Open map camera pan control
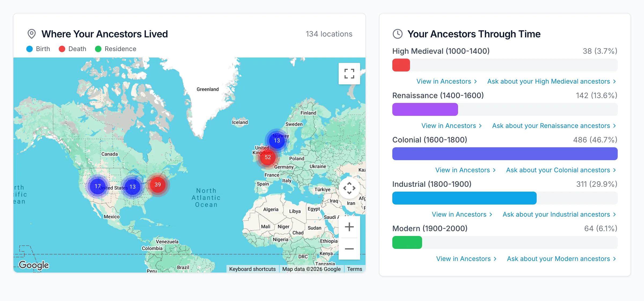This screenshot has height=301, width=644. pos(349,188)
